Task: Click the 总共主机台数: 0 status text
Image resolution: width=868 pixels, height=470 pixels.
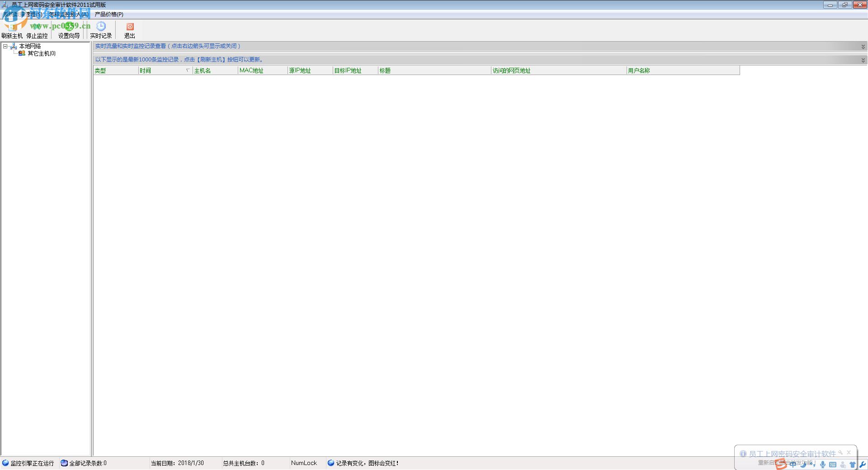Action: click(244, 463)
